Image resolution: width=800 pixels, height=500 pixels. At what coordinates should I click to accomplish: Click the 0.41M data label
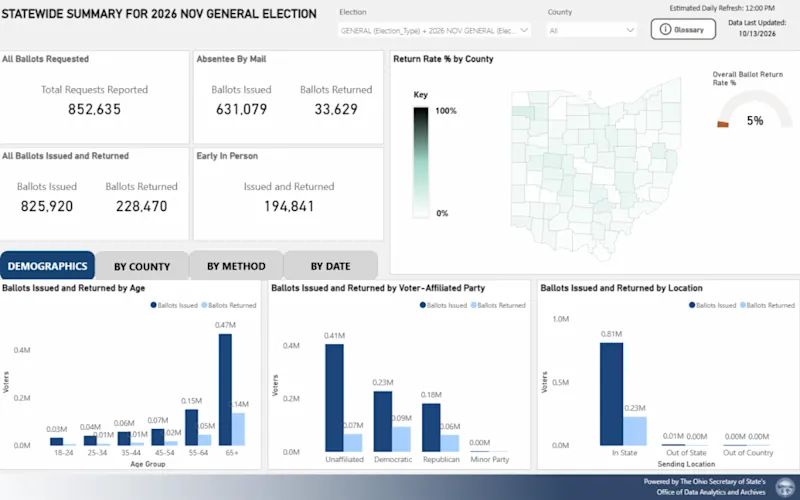click(334, 335)
